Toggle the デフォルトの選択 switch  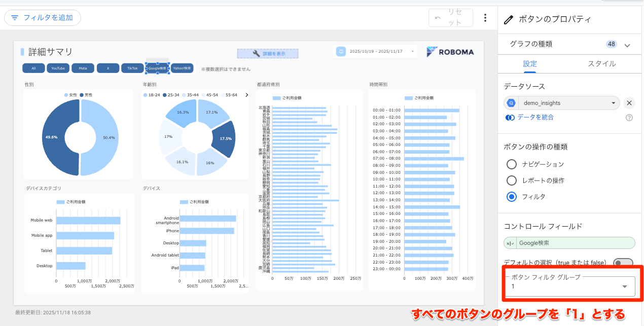coord(623,263)
